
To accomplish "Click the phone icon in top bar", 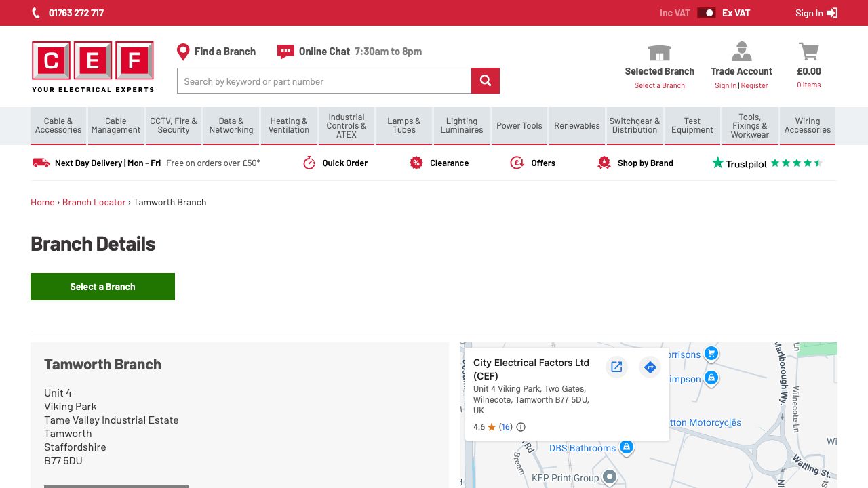I will [36, 13].
